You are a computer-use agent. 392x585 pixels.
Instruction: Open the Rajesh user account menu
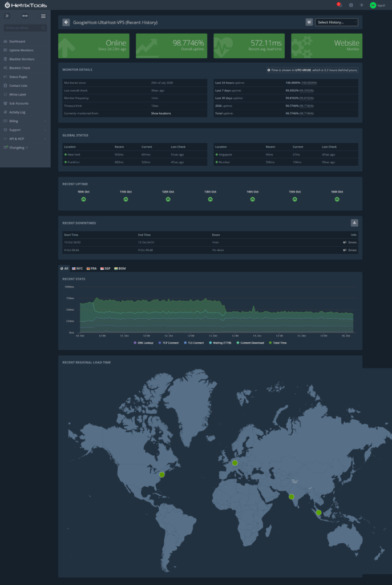coord(378,5)
